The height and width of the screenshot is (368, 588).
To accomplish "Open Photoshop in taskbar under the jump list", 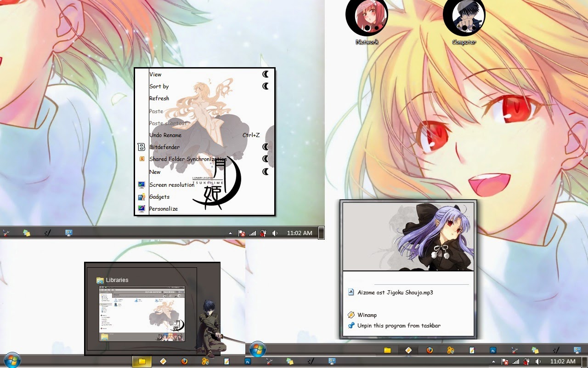I will [x=493, y=350].
